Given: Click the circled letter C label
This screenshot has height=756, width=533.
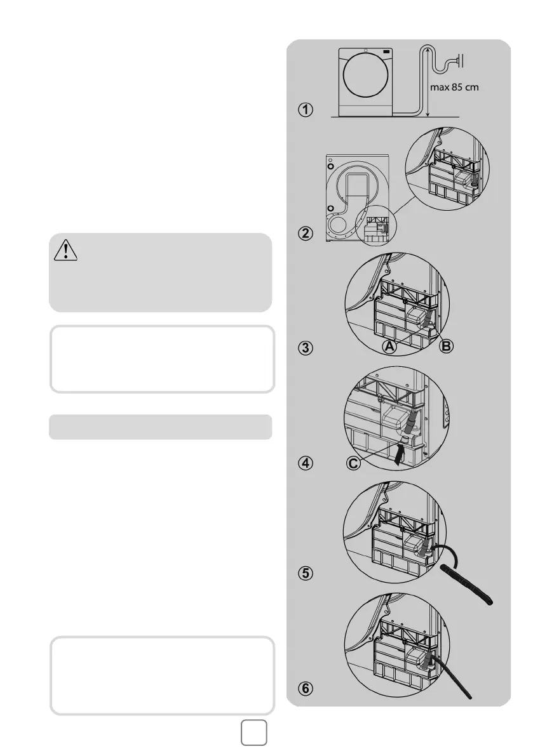Looking at the screenshot, I should click(x=354, y=463).
